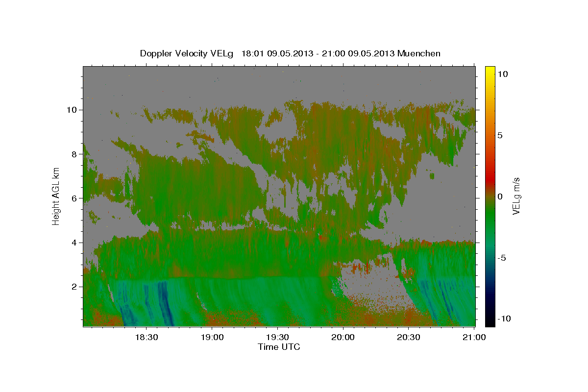Click the colorbar label '-5'

click(502, 258)
